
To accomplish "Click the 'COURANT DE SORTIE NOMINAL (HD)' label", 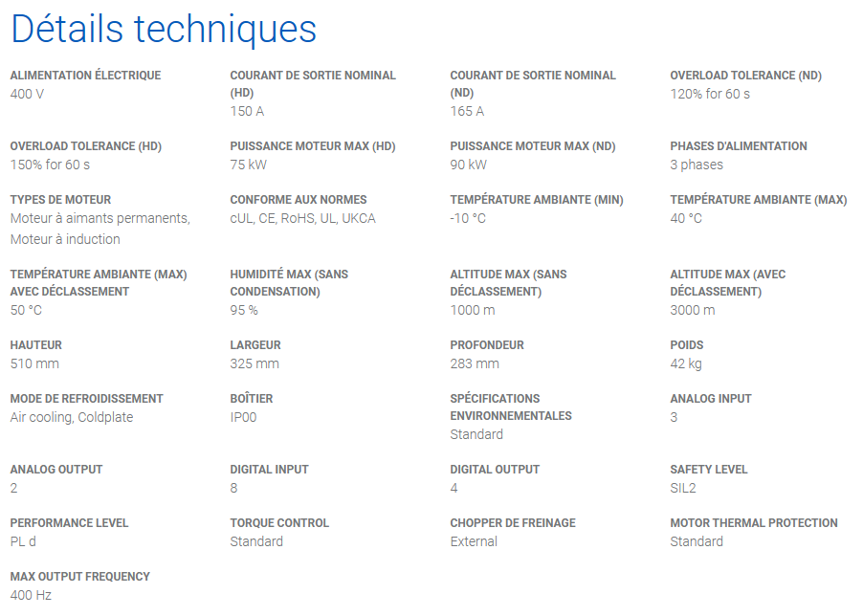I will pos(313,84).
